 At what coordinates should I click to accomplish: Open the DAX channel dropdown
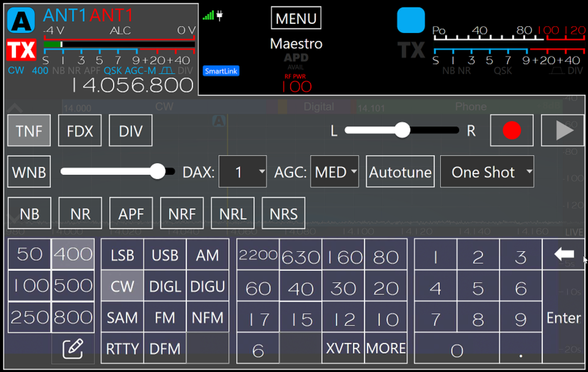click(x=243, y=172)
